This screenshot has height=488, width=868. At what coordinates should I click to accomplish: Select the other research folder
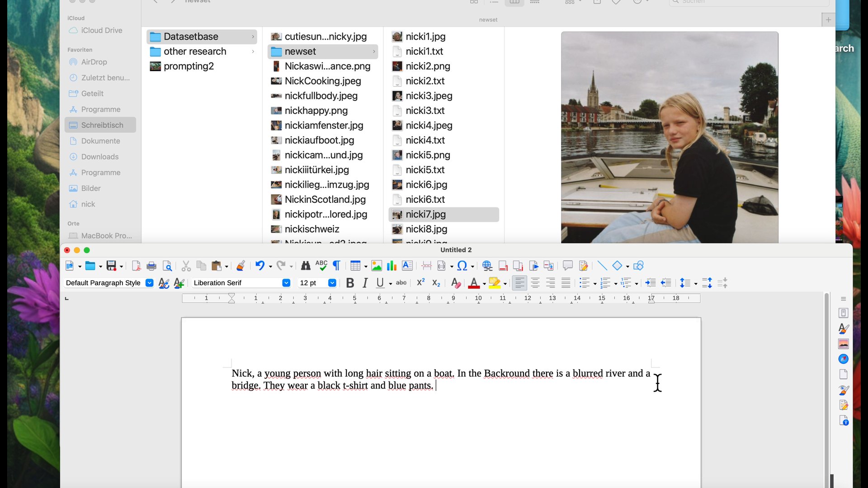(x=202, y=52)
